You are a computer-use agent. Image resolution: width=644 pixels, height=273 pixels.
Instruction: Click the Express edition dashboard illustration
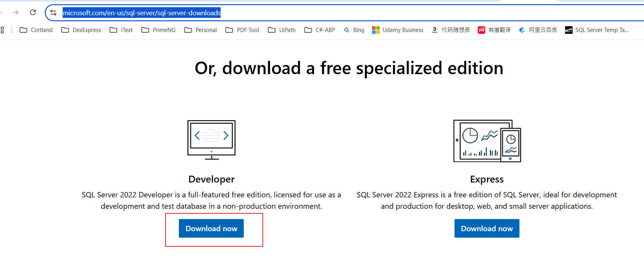[487, 141]
